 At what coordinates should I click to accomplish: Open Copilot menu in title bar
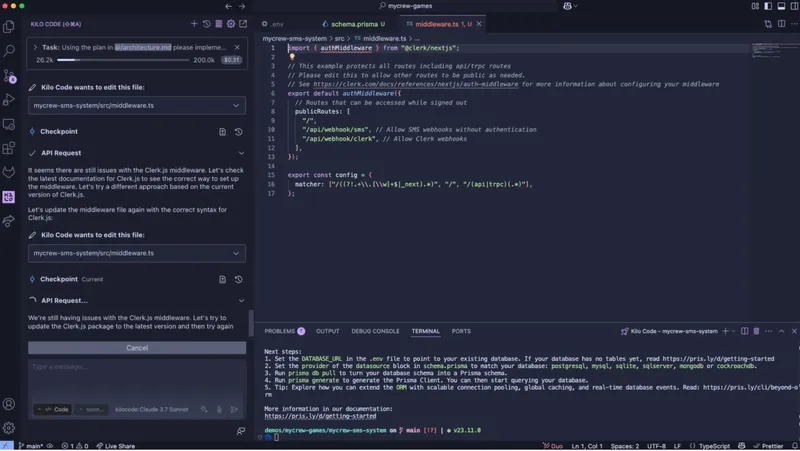[x=570, y=6]
